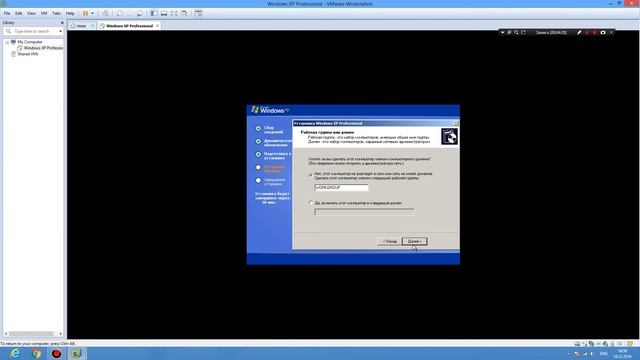
Task: Close the Windows XP setup dialog
Action: [x=456, y=123]
